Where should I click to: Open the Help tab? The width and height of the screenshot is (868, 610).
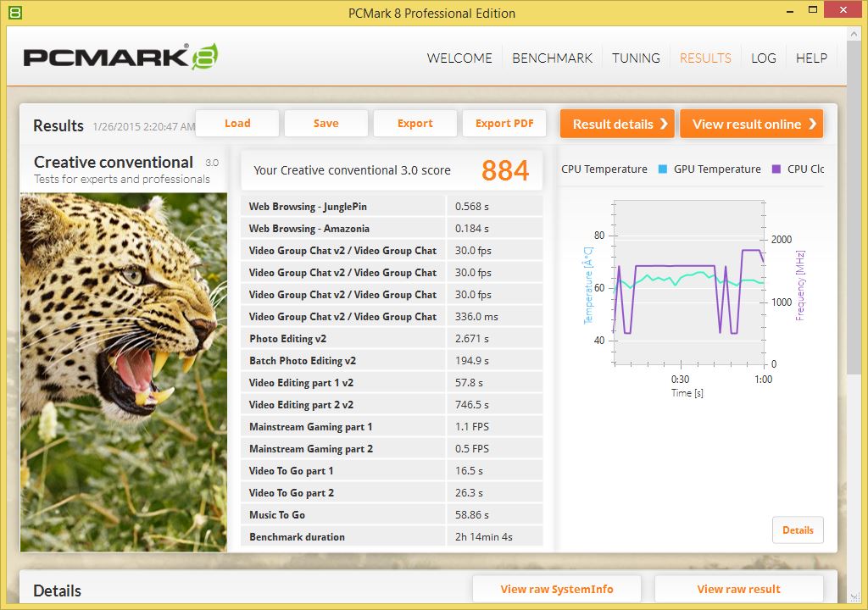(x=811, y=58)
